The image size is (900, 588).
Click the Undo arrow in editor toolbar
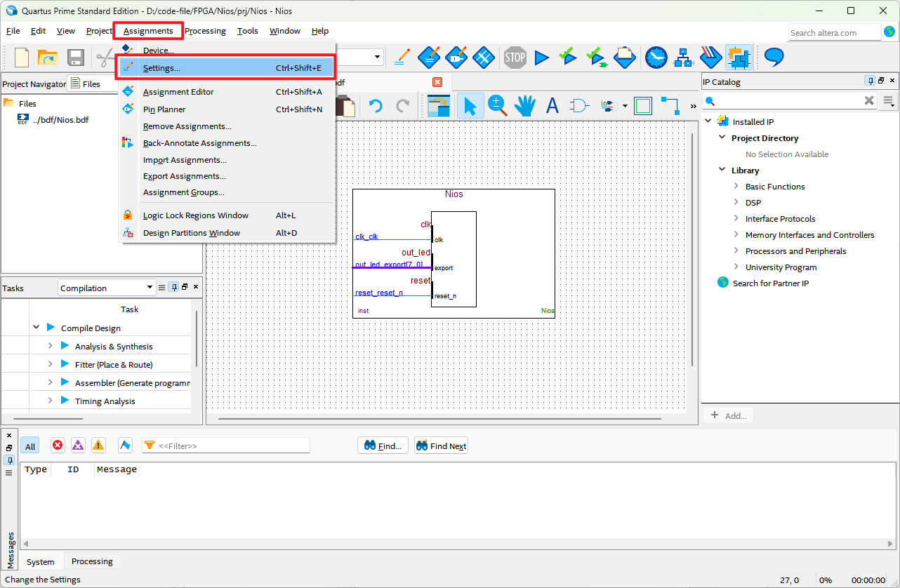[x=376, y=106]
